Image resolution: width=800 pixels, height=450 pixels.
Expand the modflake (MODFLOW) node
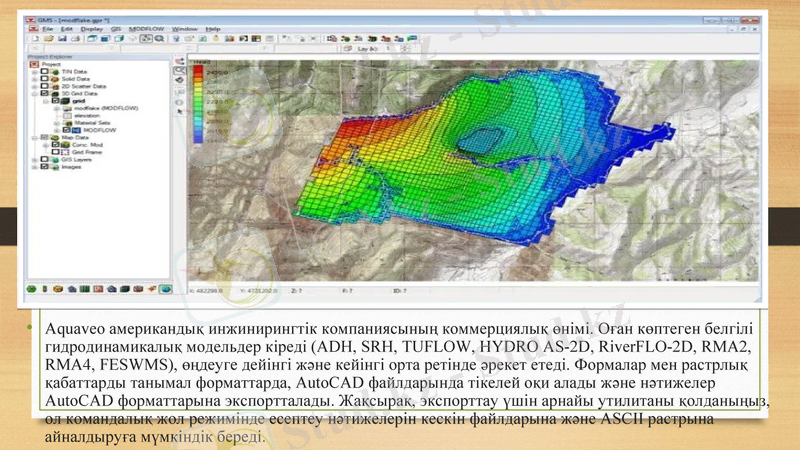pyautogui.click(x=57, y=108)
